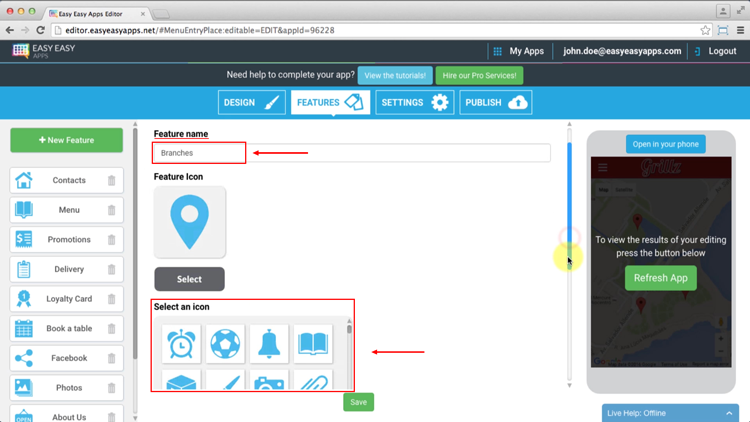The height and width of the screenshot is (422, 750).
Task: Click the Feature name input field
Action: (x=352, y=153)
